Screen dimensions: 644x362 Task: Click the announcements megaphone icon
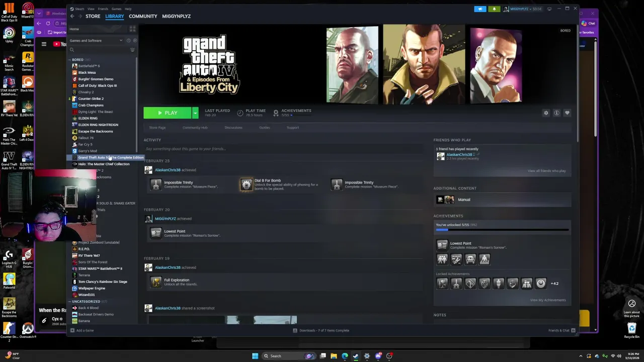pos(480,9)
